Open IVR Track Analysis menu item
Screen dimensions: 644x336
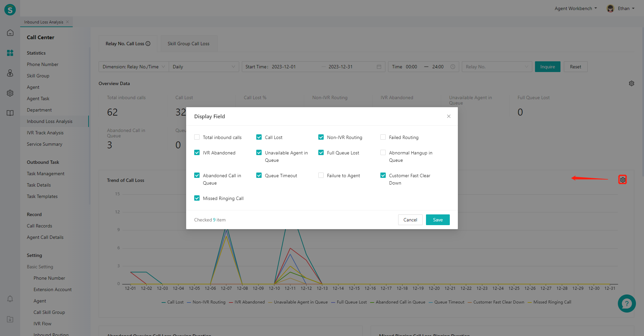45,133
